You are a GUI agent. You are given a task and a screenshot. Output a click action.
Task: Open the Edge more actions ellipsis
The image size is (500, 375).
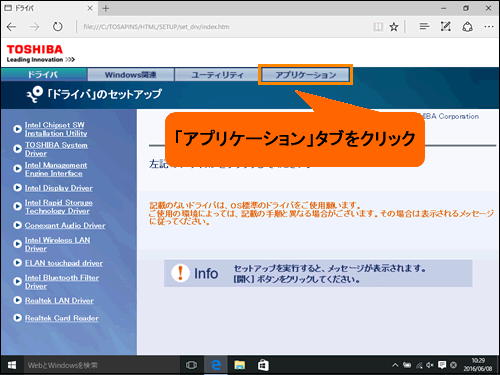tap(489, 26)
